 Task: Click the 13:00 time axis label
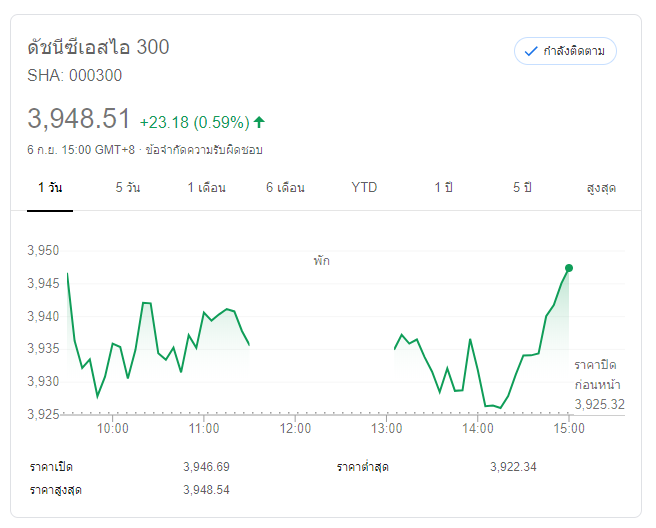click(386, 429)
